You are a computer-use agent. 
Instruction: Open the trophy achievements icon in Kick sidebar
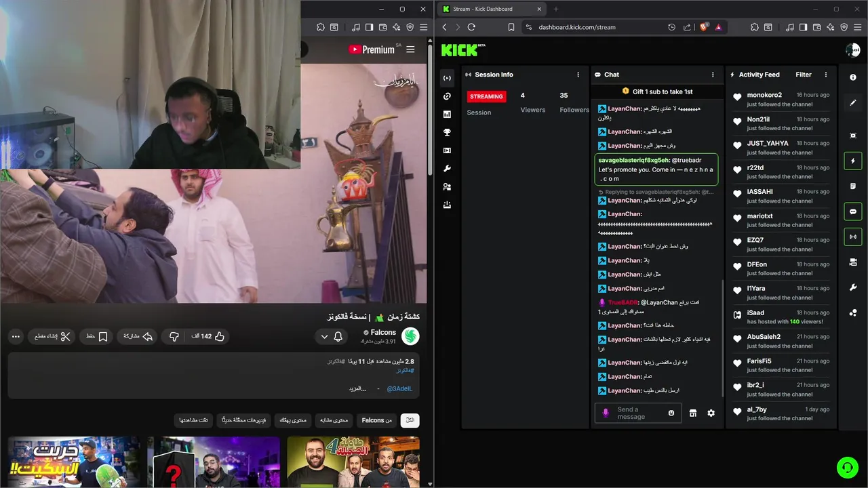click(447, 132)
